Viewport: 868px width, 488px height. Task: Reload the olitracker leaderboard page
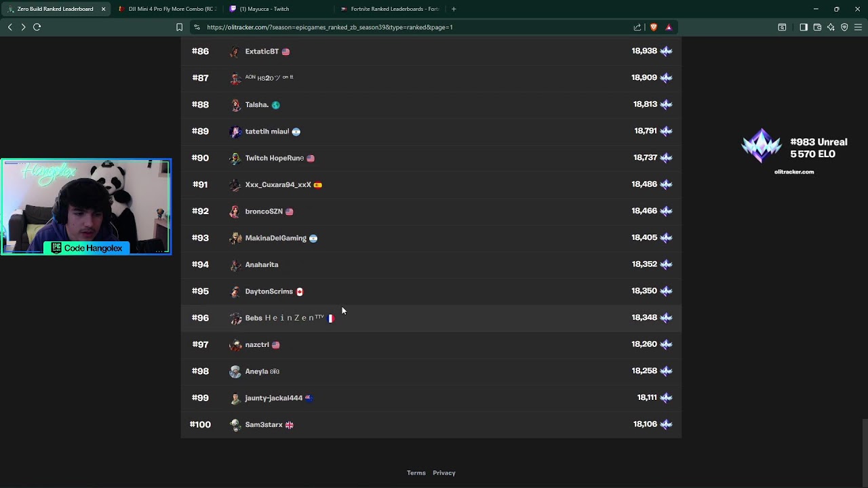coord(37,27)
